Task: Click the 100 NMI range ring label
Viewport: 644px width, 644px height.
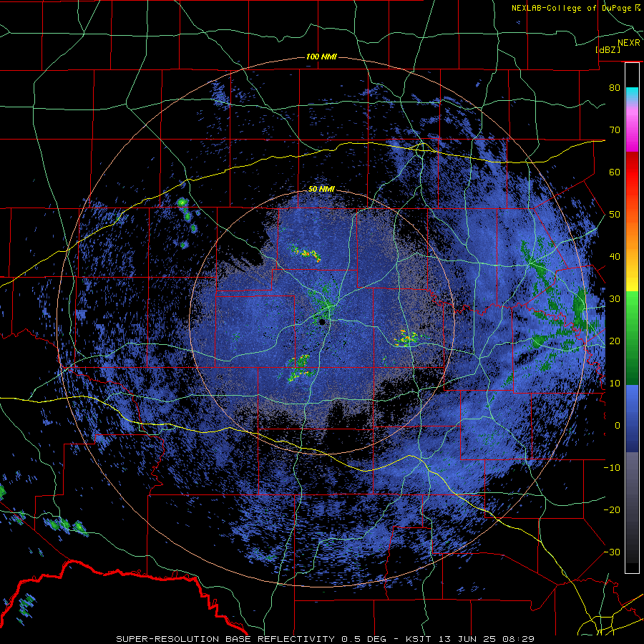Action: point(321,57)
